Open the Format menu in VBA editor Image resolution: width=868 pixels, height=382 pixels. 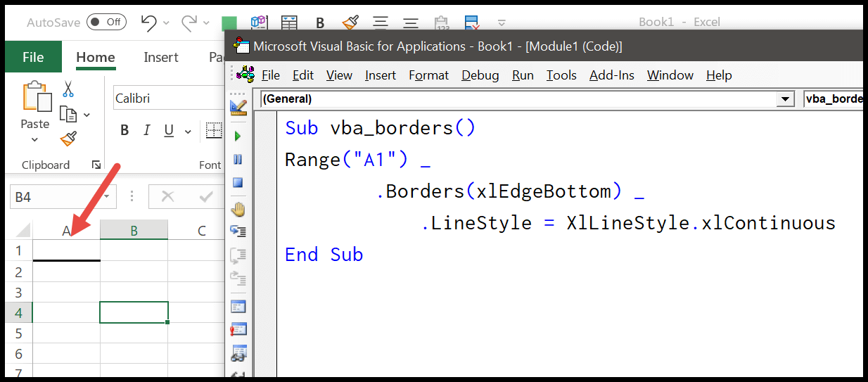coord(428,75)
